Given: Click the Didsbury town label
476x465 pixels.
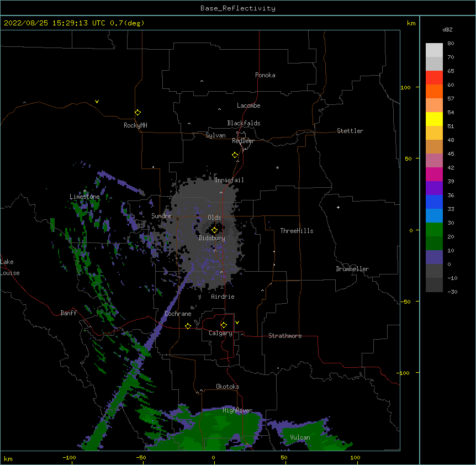Looking at the screenshot, I should point(212,238).
